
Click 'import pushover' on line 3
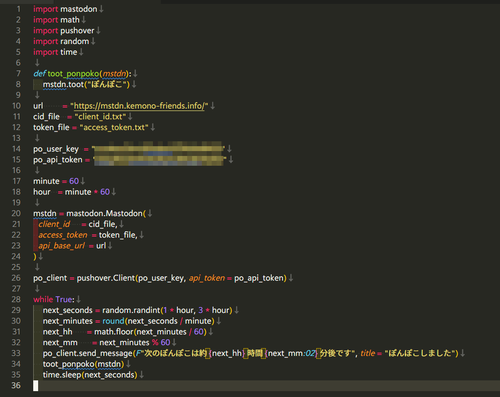tap(64, 31)
